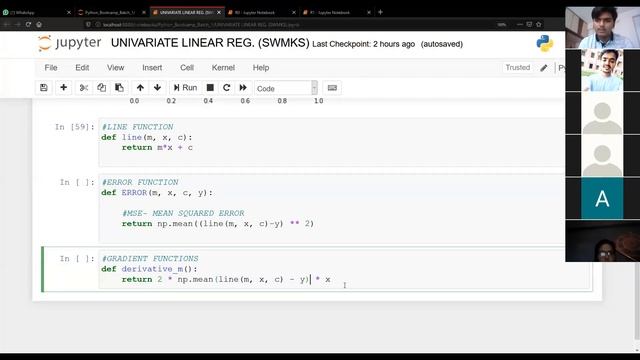Click into the LINE FUNCTION code cell
The width and height of the screenshot is (640, 360).
point(331,142)
